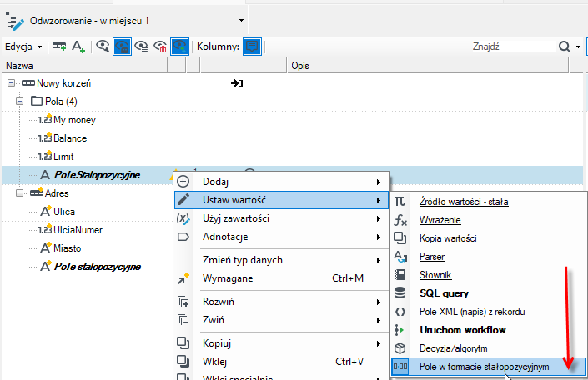Click the copy icon next to Kopiuj
Viewport: 588px width, 380px height.
click(183, 342)
